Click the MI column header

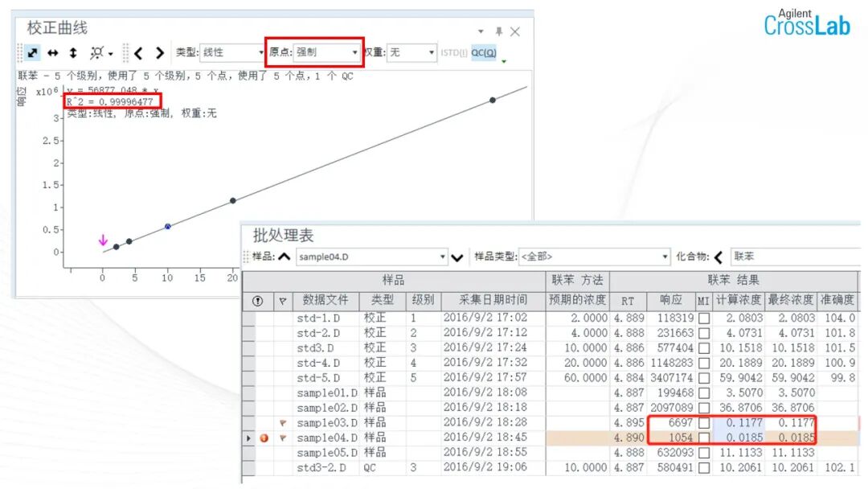(x=703, y=301)
